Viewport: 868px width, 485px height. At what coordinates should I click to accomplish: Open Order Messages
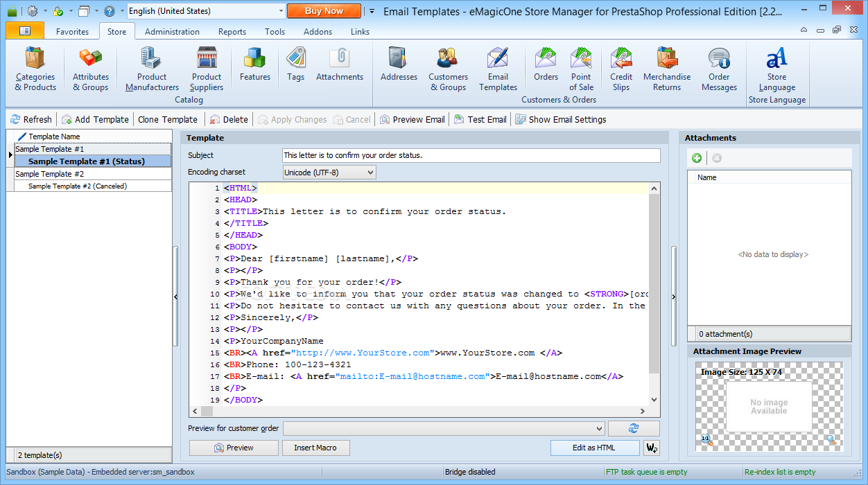pos(719,69)
